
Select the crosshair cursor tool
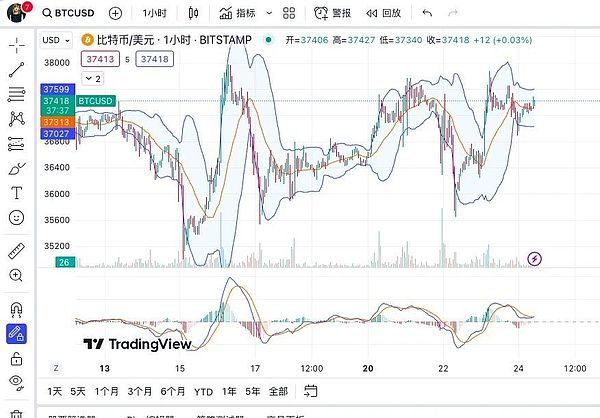(x=16, y=47)
